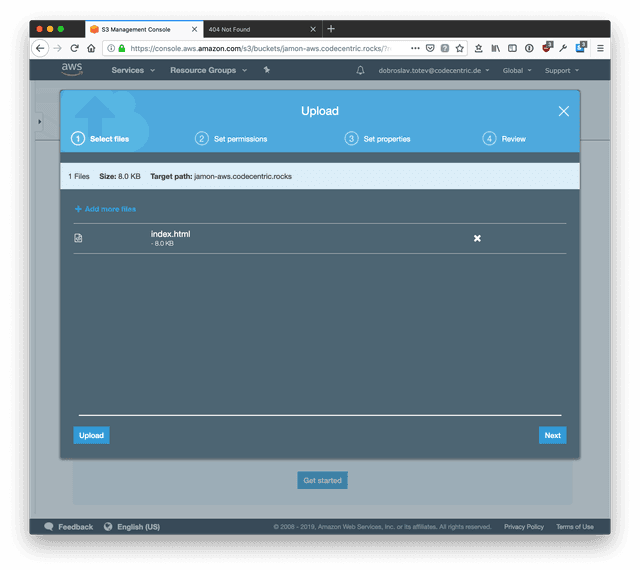Open the Services dropdown menu
640x570 pixels.
133,70
